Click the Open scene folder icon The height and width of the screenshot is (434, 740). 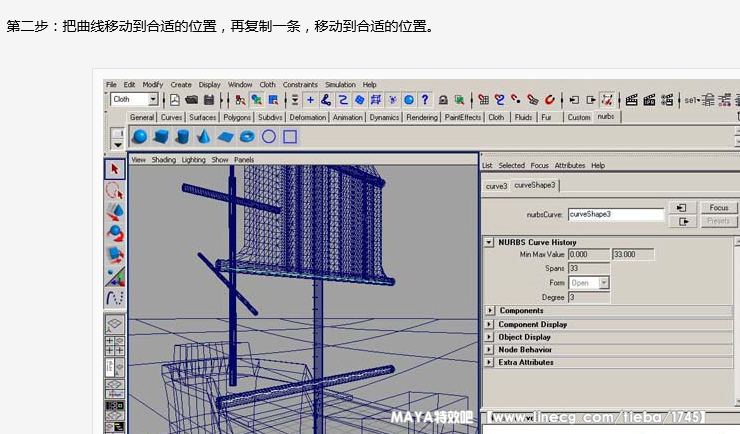coord(191,100)
